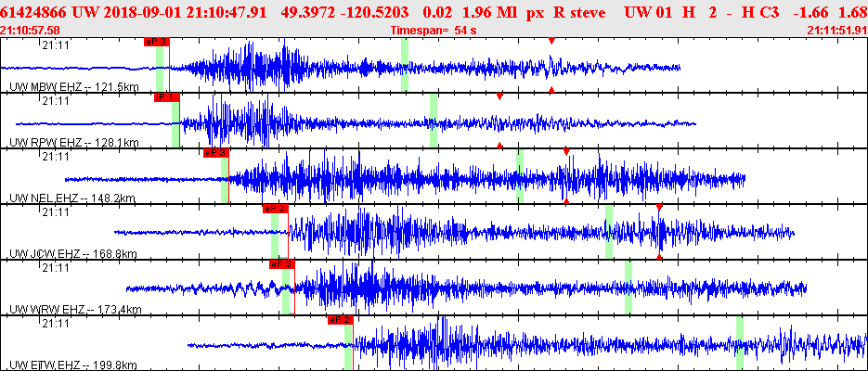Select the station label UW NEL EHZ -- 148.2km
The height and width of the screenshot is (371, 868).
click(72, 198)
